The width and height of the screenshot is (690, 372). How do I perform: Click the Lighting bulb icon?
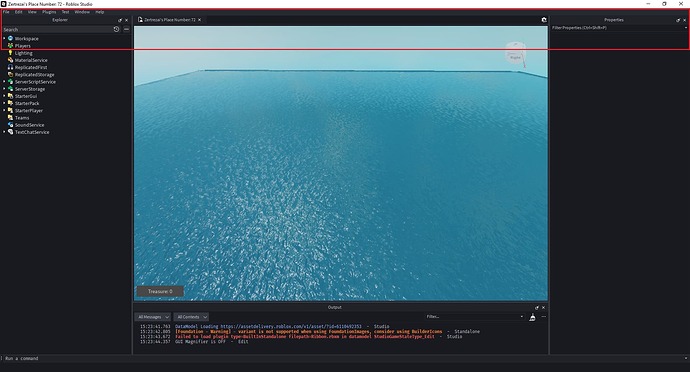pos(11,53)
